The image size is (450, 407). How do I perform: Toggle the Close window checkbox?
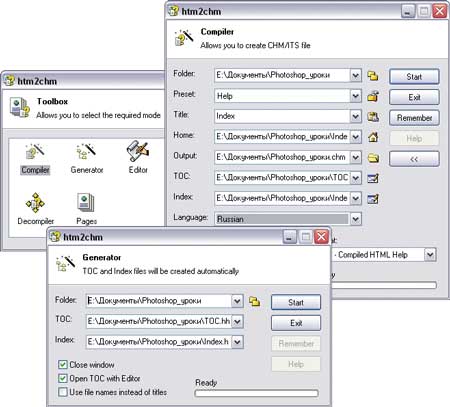point(62,364)
